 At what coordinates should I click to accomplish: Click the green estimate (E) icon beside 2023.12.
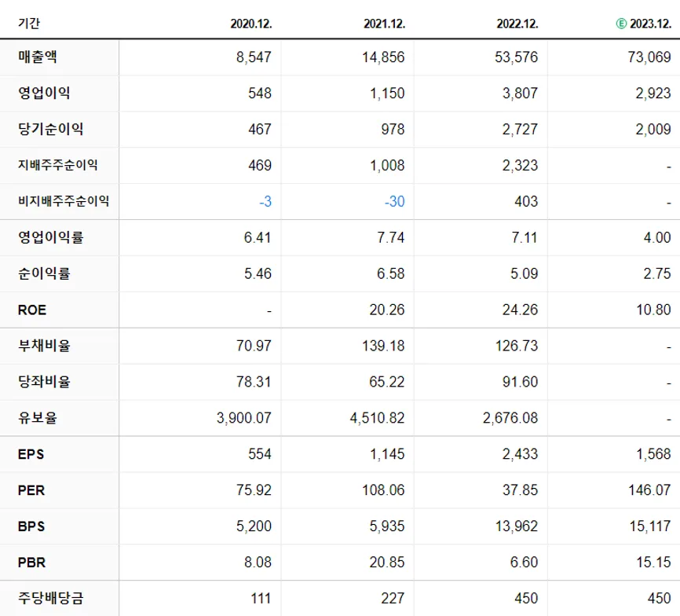621,24
